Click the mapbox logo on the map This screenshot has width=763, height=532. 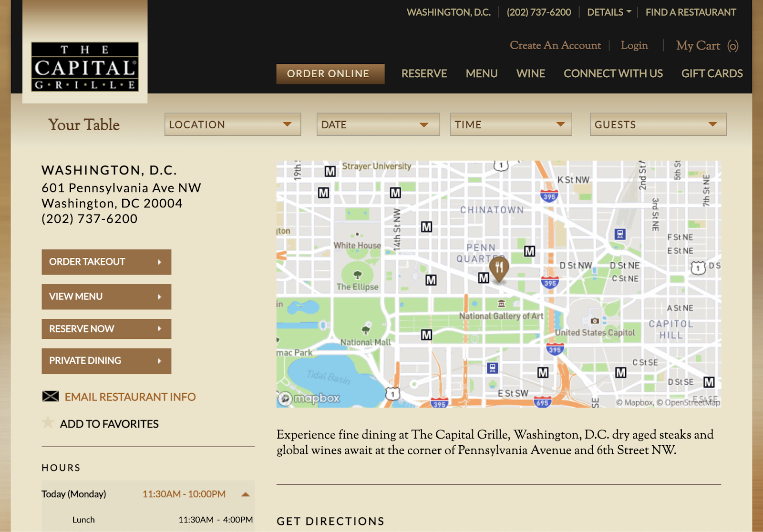pos(309,398)
